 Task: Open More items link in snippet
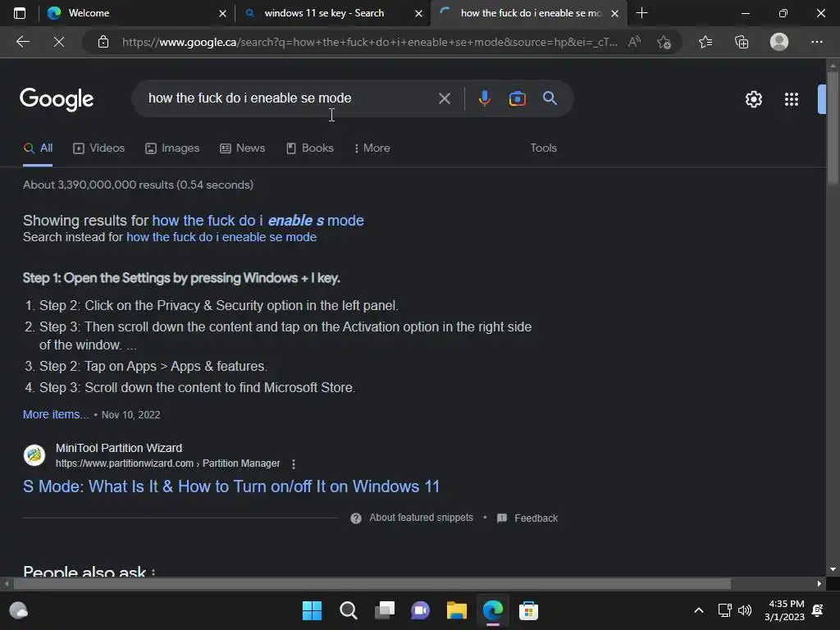click(56, 414)
